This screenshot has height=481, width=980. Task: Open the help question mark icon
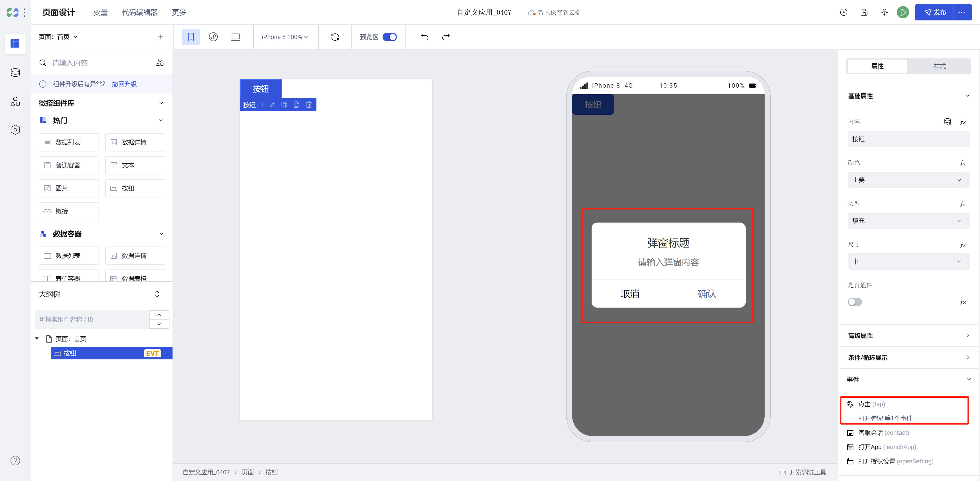tap(15, 460)
